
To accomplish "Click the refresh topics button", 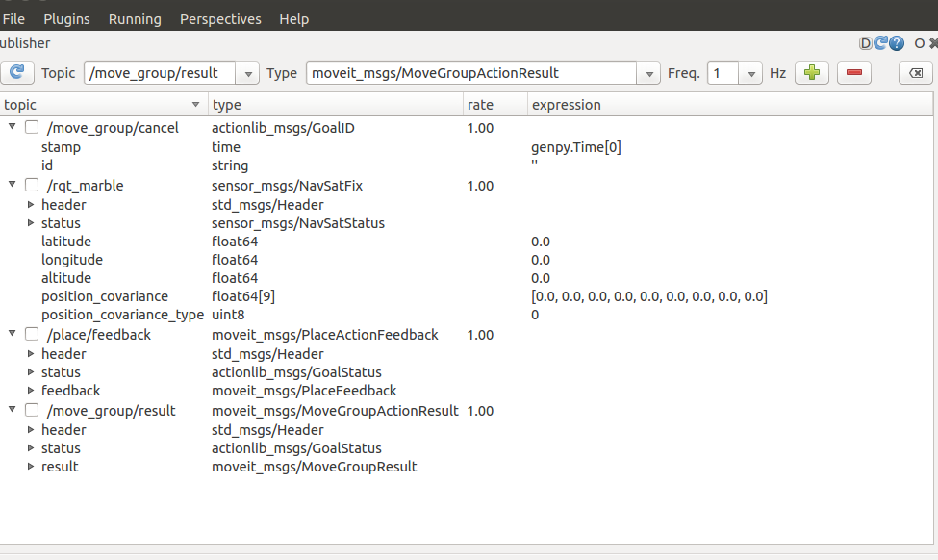I will click(x=17, y=73).
